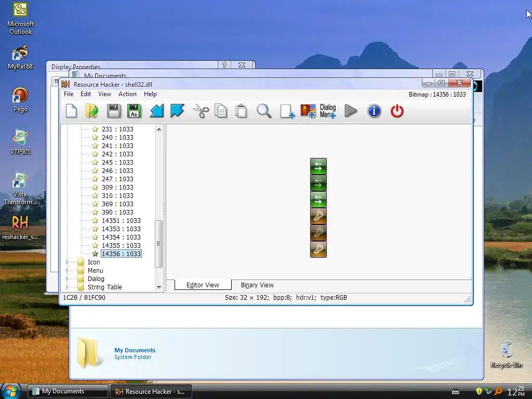This screenshot has height=399, width=532.
Task: Select bitmap resource 231 : 1033
Action: pyautogui.click(x=117, y=129)
